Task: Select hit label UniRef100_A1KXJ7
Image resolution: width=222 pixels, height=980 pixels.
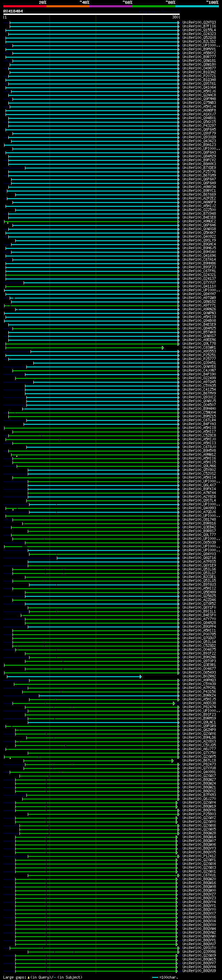Action: tap(199, 114)
